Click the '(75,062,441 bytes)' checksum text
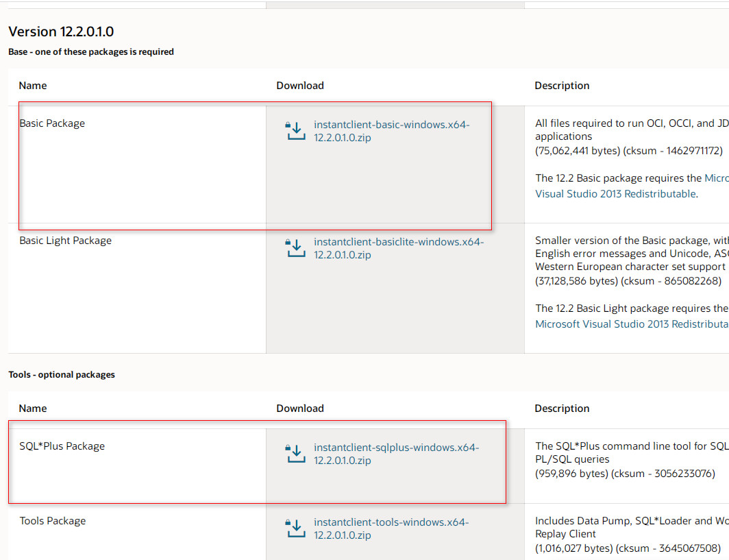The height and width of the screenshot is (560, 729). (x=629, y=151)
